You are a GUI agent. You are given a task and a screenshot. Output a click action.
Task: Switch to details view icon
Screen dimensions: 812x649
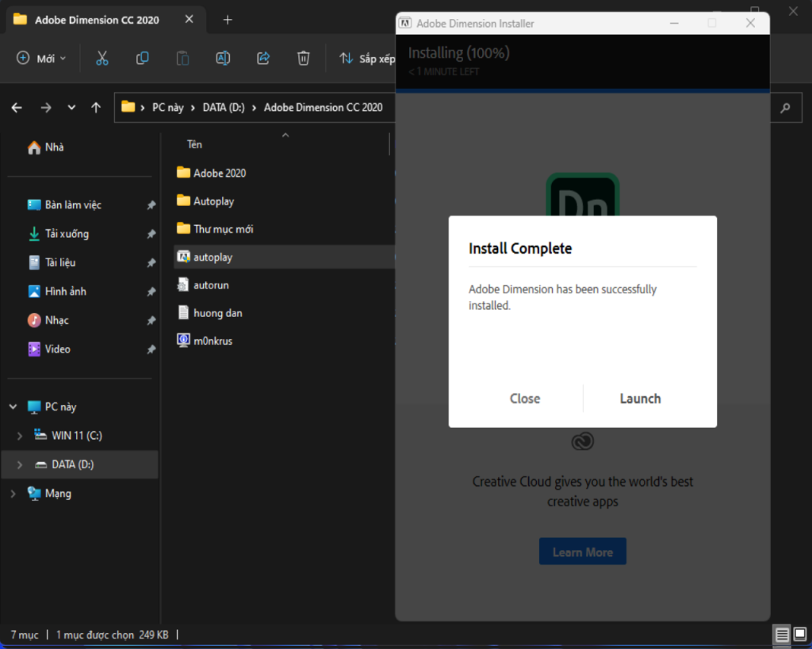pos(782,635)
